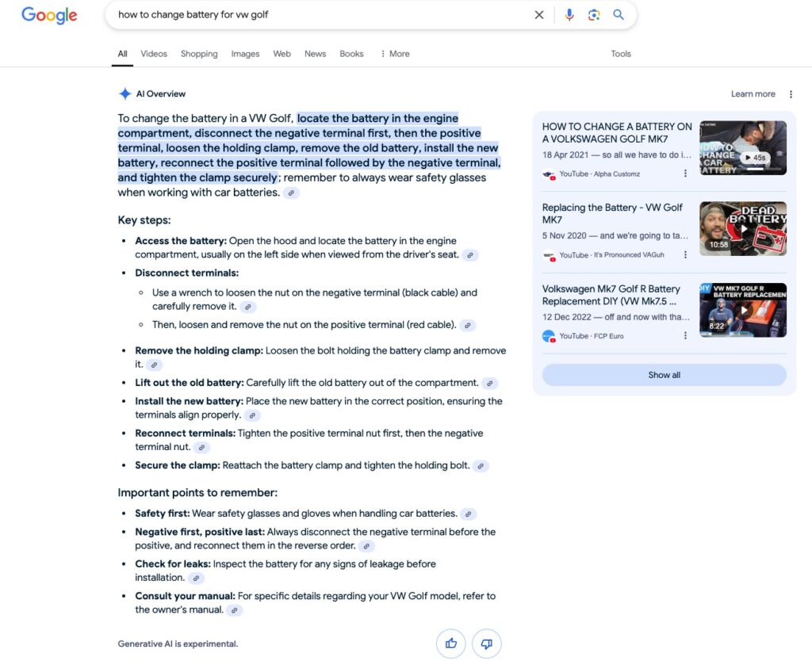Open source link for Reconnect terminals
This screenshot has height=661, width=812.
pyautogui.click(x=202, y=448)
